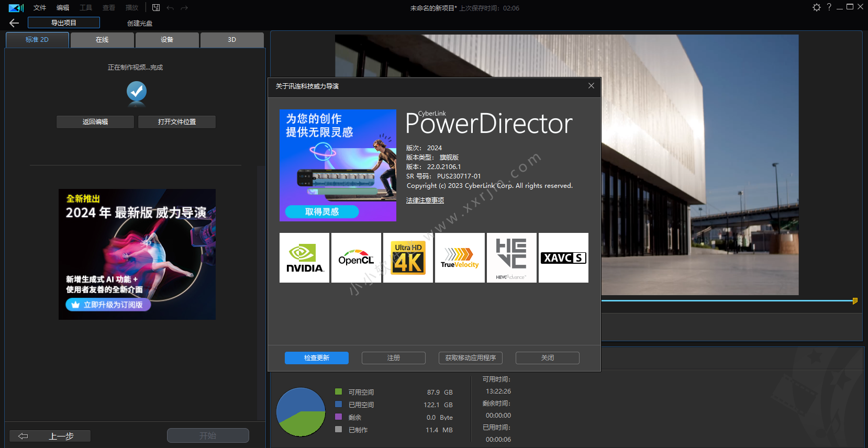This screenshot has height=448, width=868.
Task: Click the 11.4 MB produced value
Action: 439,430
